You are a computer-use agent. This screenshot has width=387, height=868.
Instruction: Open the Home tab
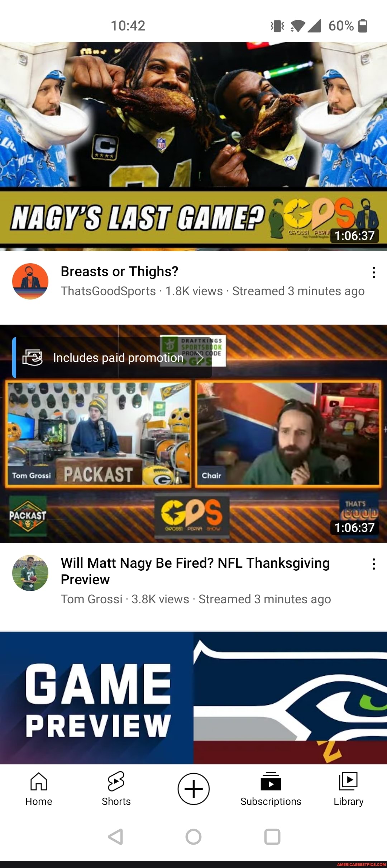[39, 789]
